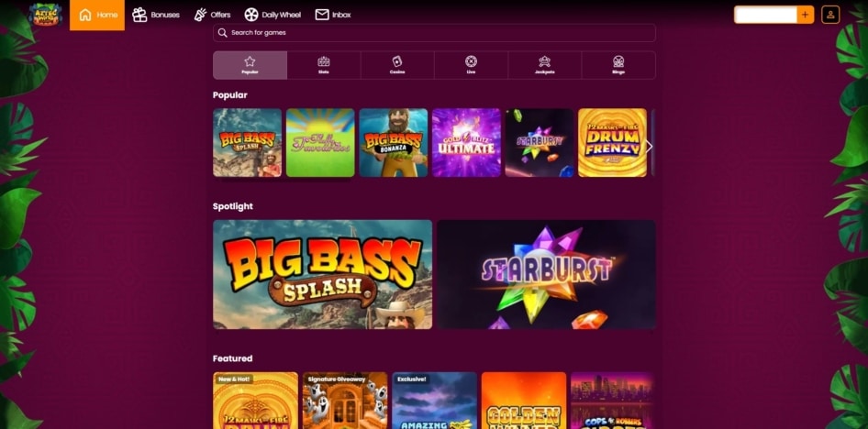Open the Signature Giveaway featured game
This screenshot has height=429, width=868.
[345, 401]
